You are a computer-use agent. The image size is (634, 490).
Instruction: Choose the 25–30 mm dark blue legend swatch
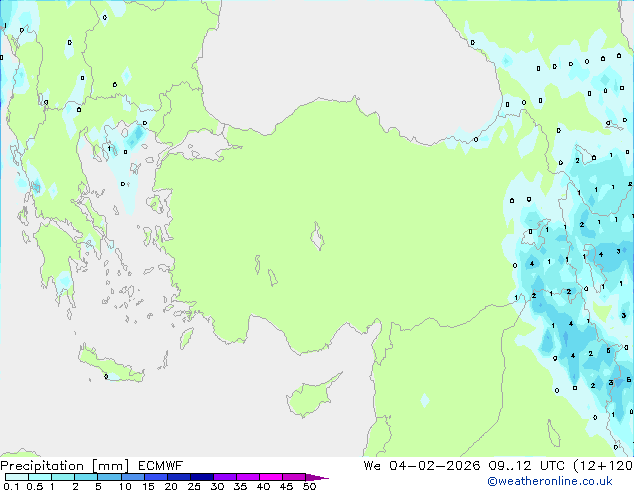[x=202, y=477]
